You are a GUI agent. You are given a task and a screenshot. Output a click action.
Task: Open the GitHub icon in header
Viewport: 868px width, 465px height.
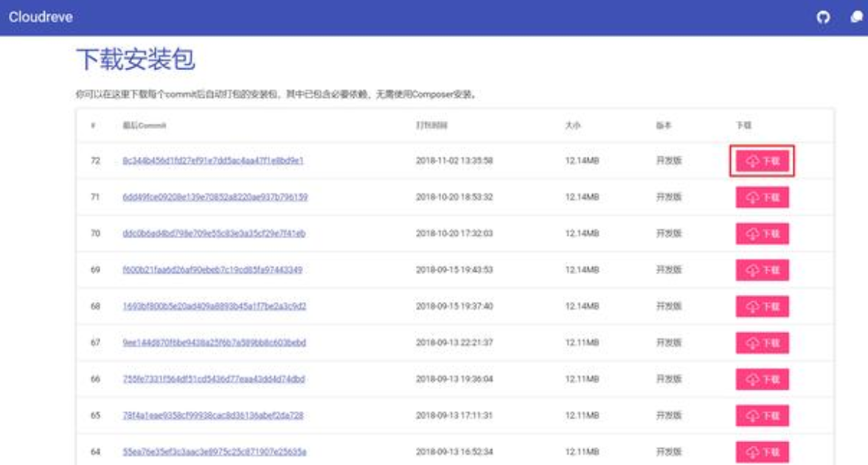[824, 18]
